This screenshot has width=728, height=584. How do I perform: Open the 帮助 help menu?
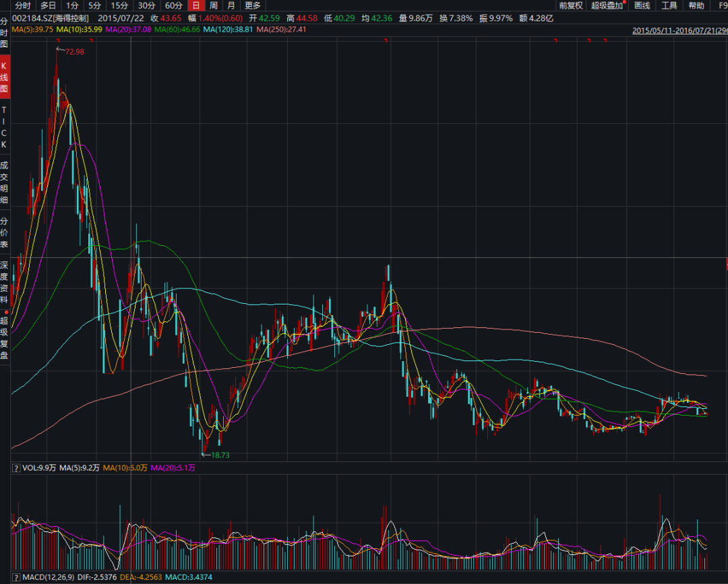[696, 5]
